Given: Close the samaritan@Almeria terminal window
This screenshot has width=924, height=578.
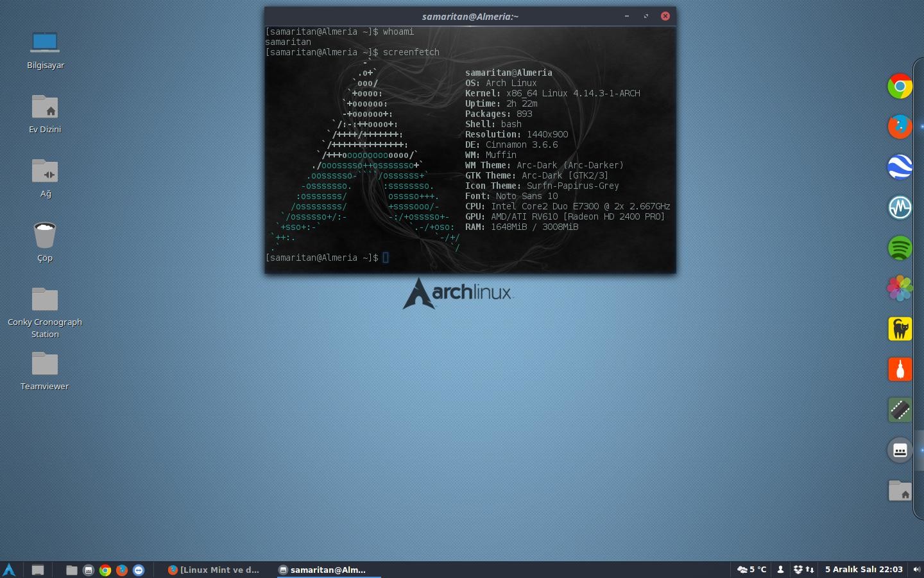Looking at the screenshot, I should tap(665, 16).
